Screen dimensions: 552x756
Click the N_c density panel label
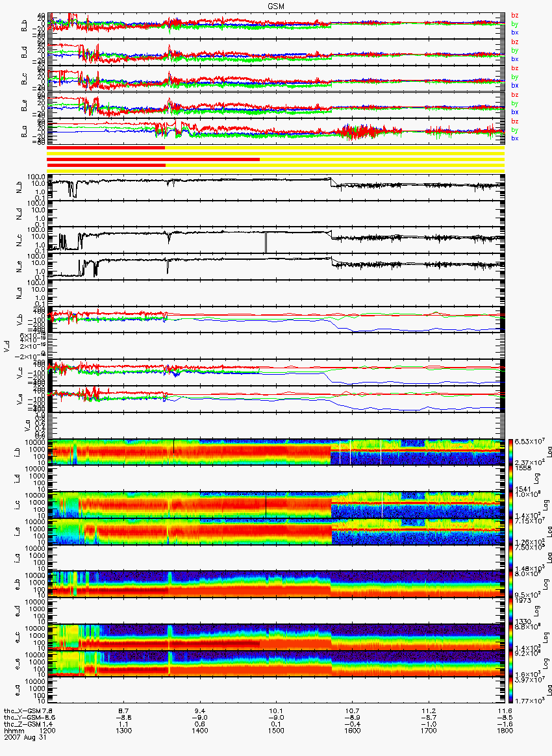(19, 239)
